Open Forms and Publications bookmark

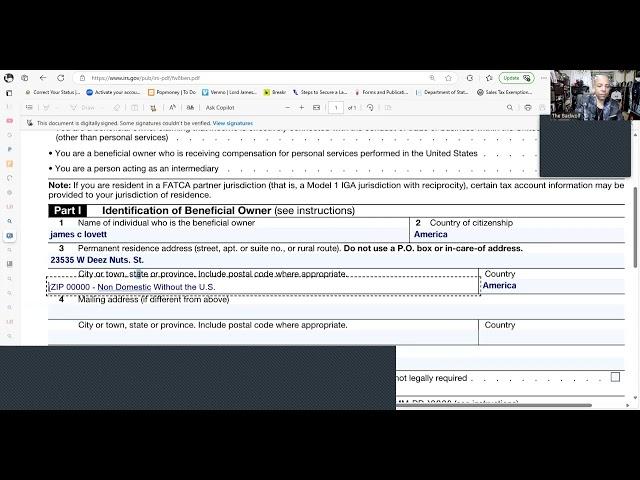383,92
